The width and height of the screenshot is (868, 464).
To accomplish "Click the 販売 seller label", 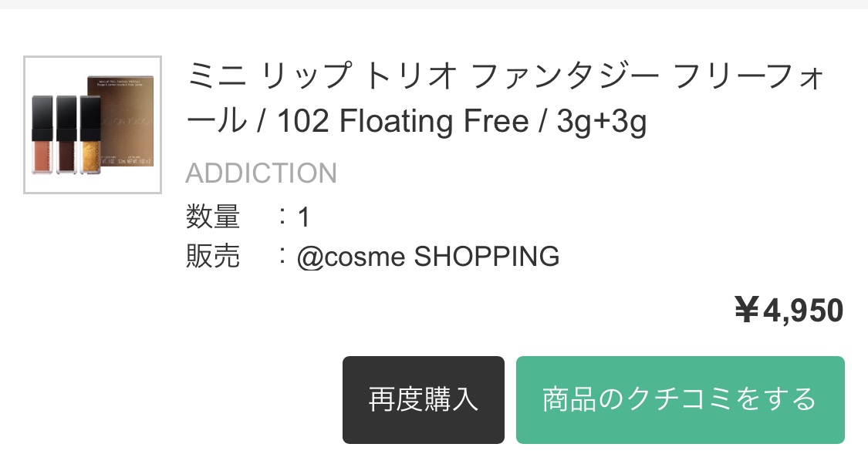I will pos(213,257).
